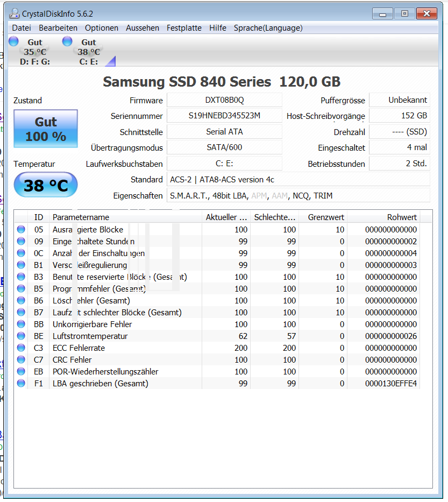Image resolution: width=448 pixels, height=502 pixels.
Task: Click the Grenzwert column header
Action: 323,217
